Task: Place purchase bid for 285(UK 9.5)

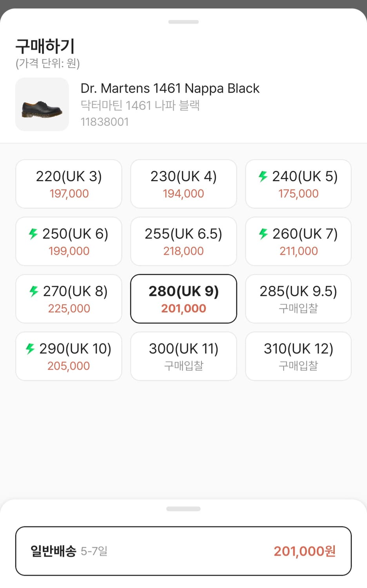Action: pyautogui.click(x=298, y=299)
